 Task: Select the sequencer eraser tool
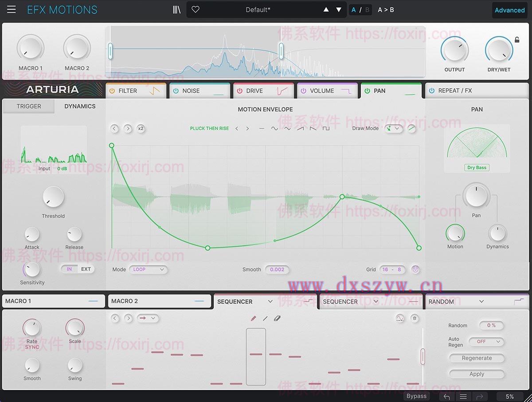[277, 318]
